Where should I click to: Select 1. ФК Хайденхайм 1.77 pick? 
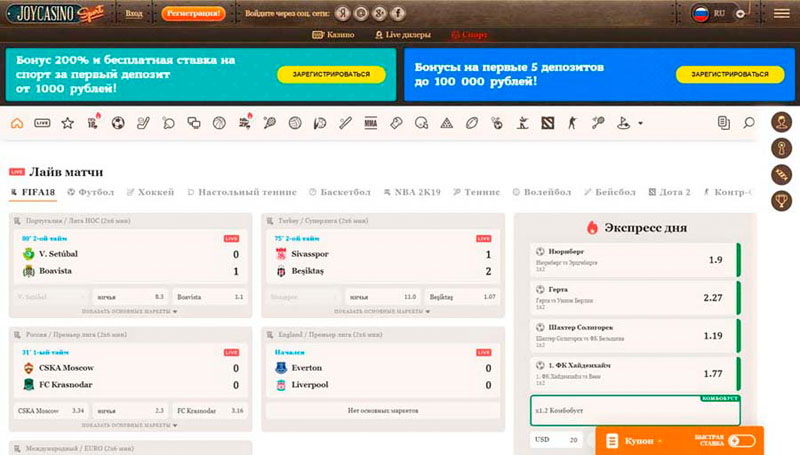click(635, 373)
